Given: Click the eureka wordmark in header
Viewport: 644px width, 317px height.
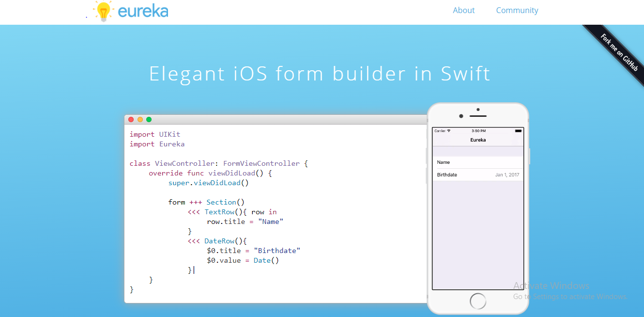Looking at the screenshot, I should pos(143,11).
